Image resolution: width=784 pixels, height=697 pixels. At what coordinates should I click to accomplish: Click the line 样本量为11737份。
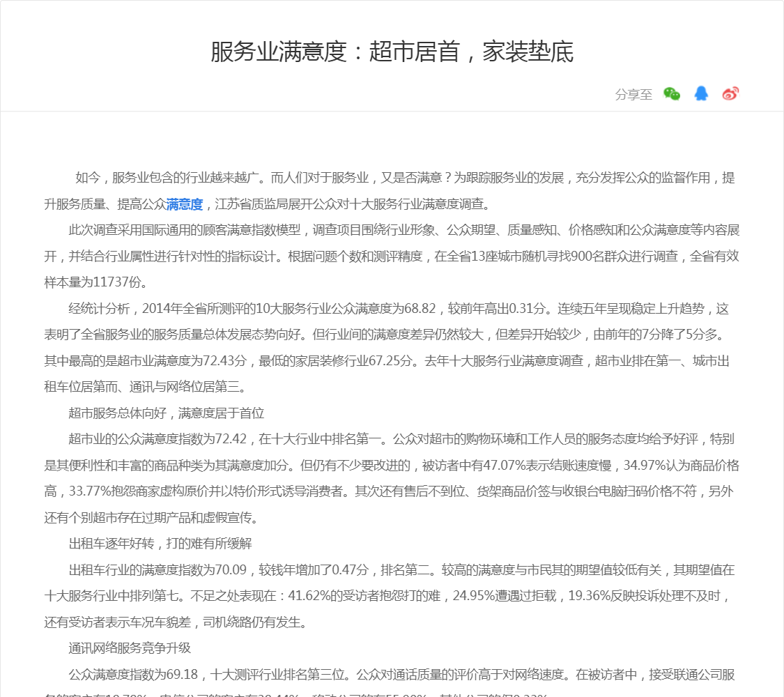pos(96,282)
